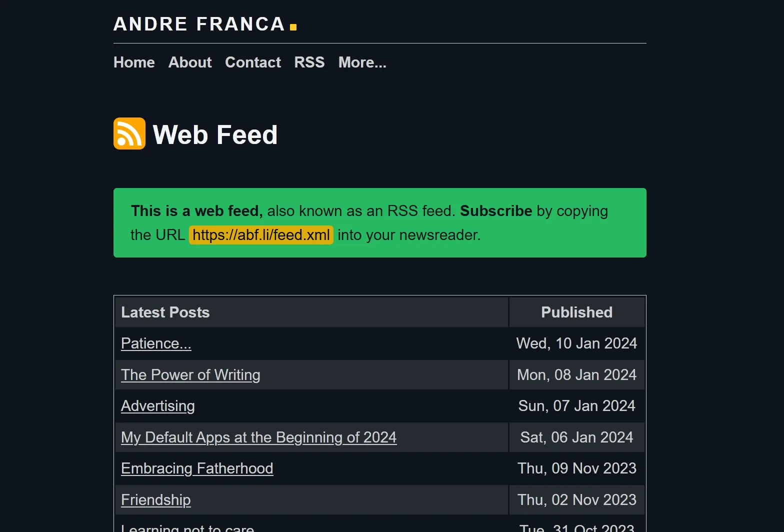This screenshot has width=784, height=532.
Task: Open the About page
Action: click(189, 62)
